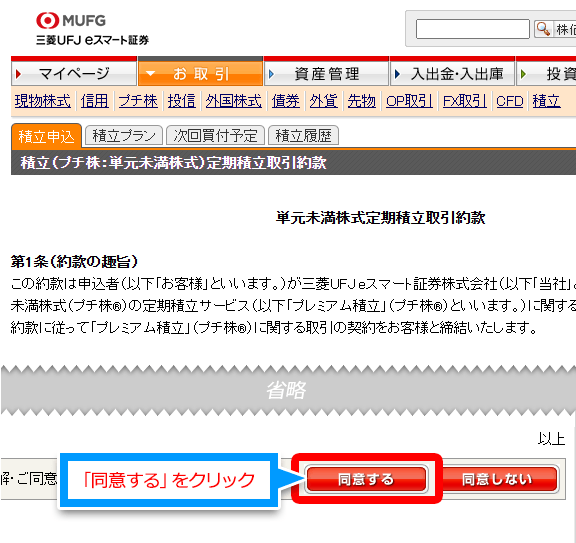Open the FX取引 link
Screen dimensions: 576x543
[465, 101]
